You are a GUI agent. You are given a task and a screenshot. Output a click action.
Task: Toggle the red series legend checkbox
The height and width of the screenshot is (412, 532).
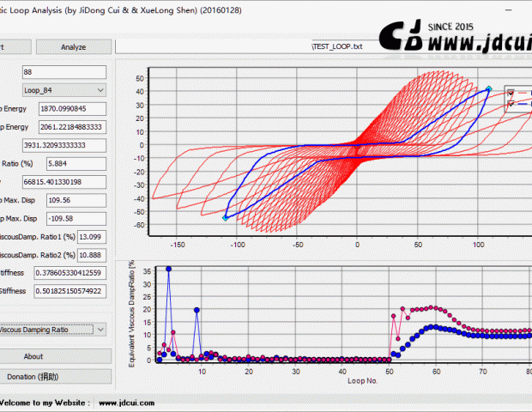(x=511, y=94)
